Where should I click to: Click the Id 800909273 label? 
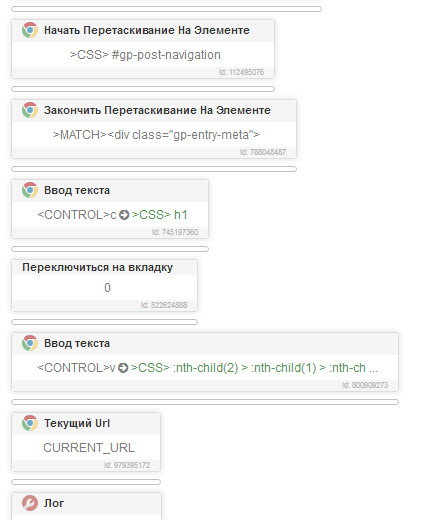[365, 385]
